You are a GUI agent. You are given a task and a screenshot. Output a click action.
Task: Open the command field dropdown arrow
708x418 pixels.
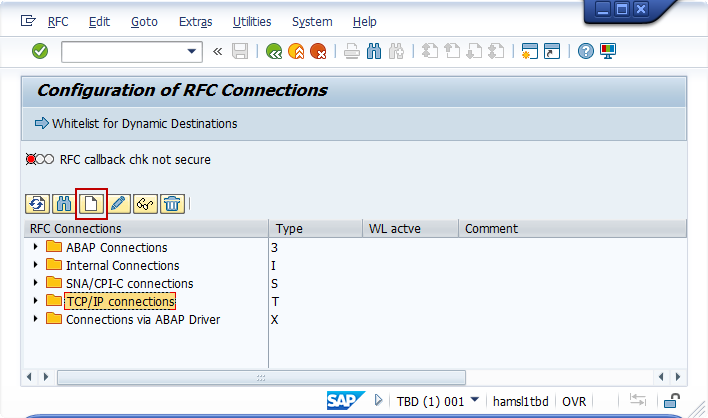coord(192,51)
